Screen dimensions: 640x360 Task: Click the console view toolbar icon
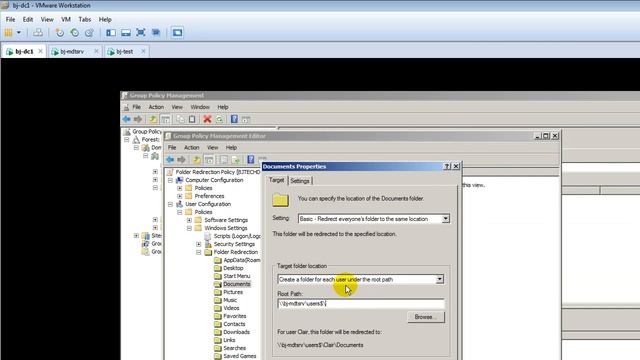177,33
